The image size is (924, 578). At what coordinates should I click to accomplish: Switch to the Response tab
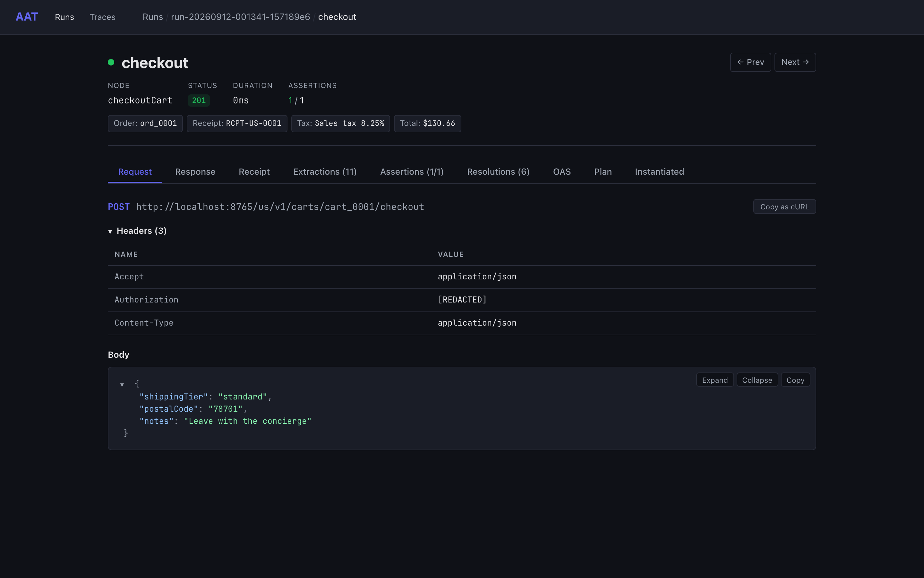[195, 172]
